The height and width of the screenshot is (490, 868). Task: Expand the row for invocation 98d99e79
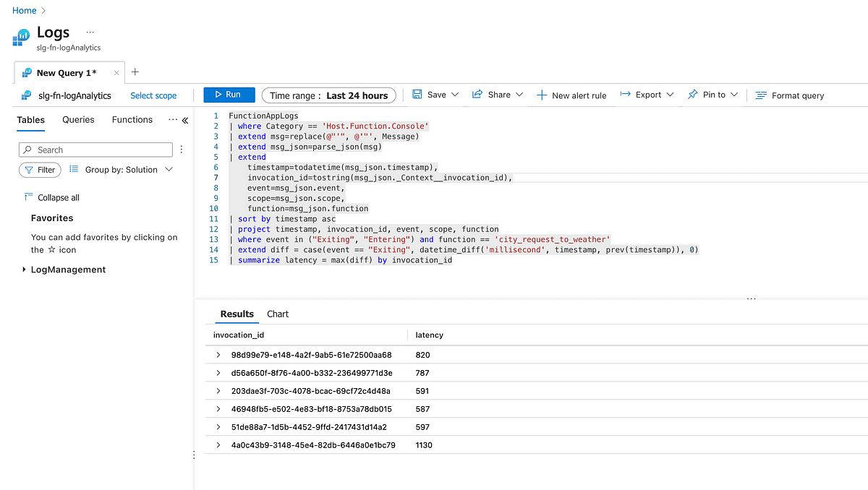pyautogui.click(x=218, y=355)
